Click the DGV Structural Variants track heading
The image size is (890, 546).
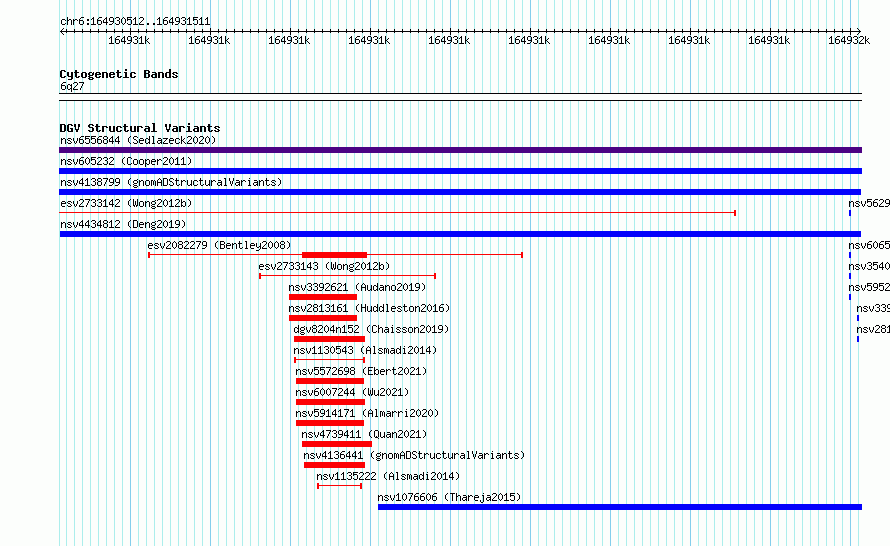click(x=140, y=128)
